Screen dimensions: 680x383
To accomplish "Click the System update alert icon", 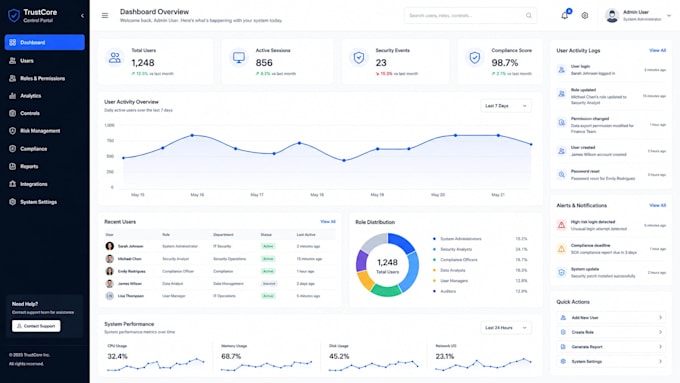I will tap(562, 272).
